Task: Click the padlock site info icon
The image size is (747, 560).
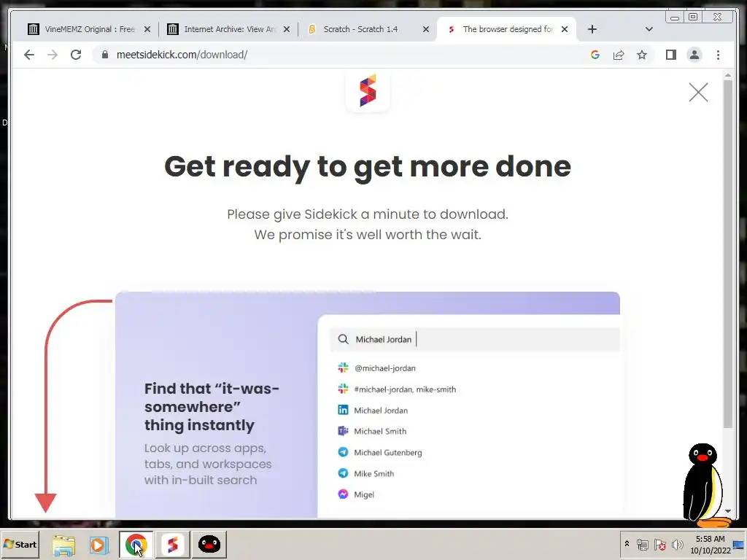Action: click(x=105, y=55)
